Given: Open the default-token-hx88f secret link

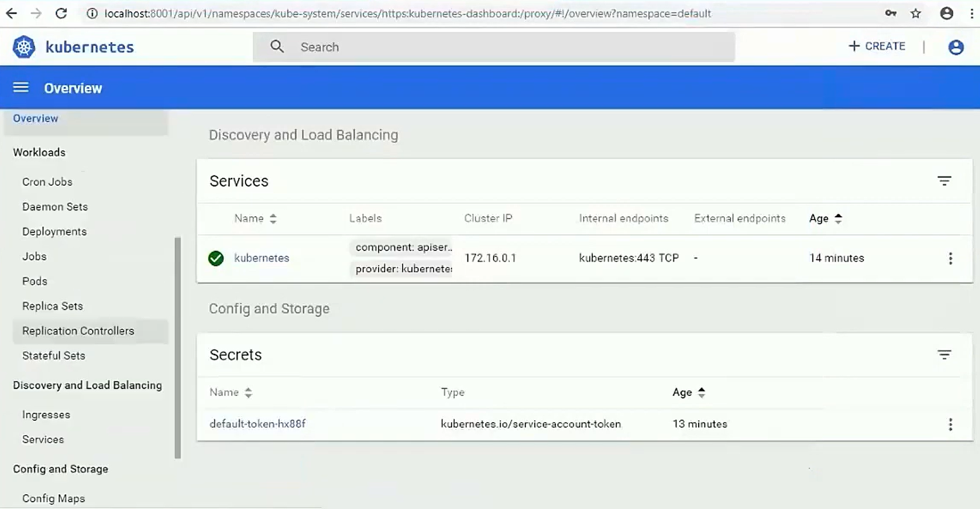Looking at the screenshot, I should point(257,424).
